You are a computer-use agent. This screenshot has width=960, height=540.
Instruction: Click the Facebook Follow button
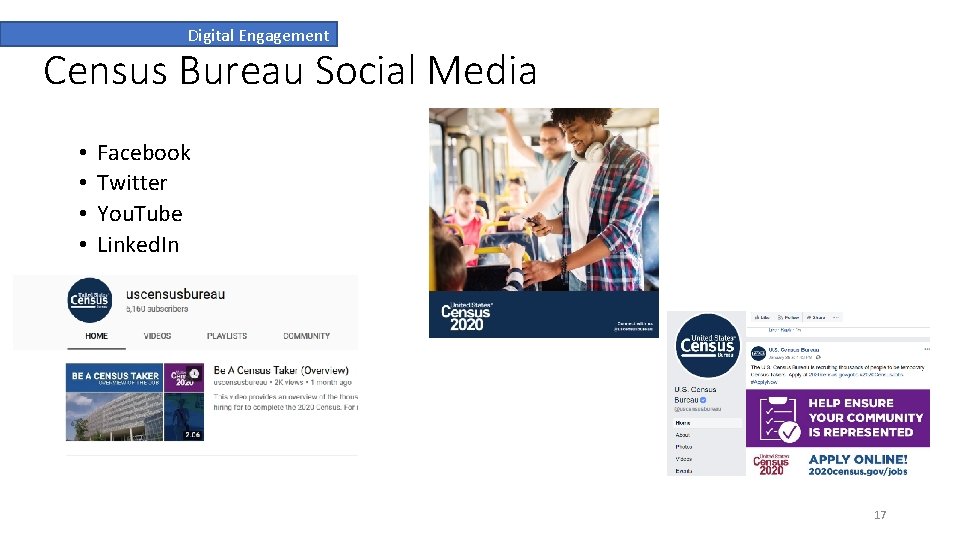[789, 317]
